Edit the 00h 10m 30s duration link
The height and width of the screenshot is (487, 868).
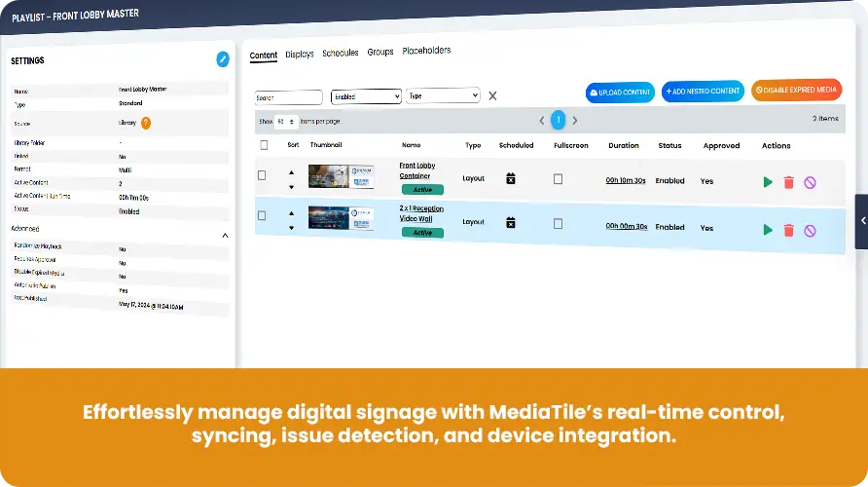pyautogui.click(x=626, y=180)
